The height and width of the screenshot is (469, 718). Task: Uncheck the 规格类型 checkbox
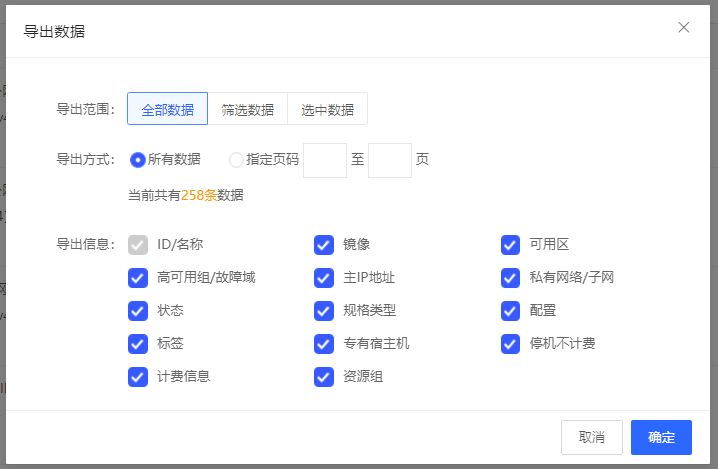[x=324, y=311]
